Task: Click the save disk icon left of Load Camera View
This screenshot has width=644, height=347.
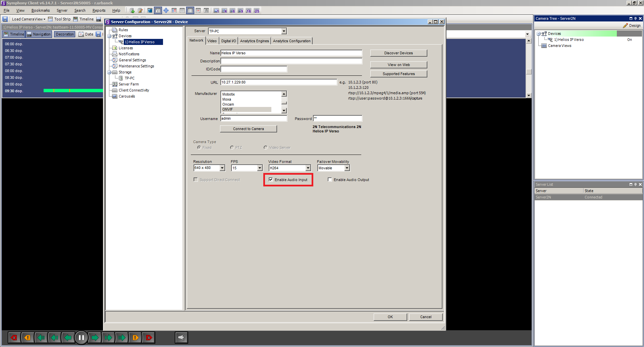Action: [x=5, y=19]
